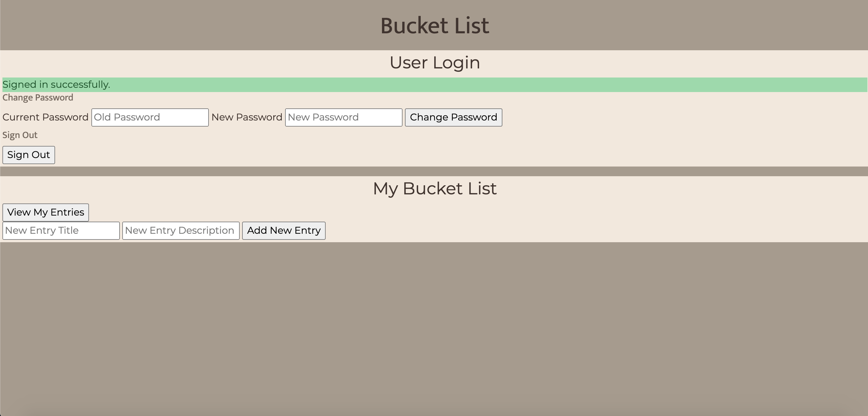Screen dimensions: 868x416
Task: Select the New Entry Title field
Action: tap(61, 231)
